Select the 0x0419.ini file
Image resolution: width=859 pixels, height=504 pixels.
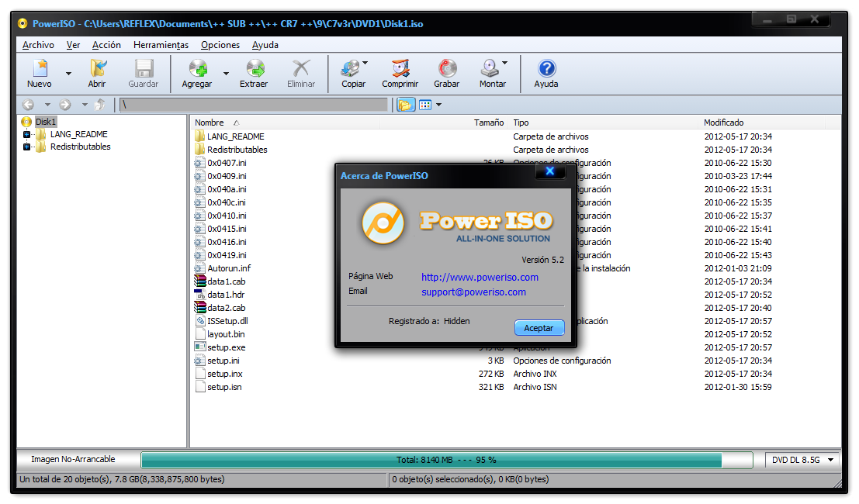227,256
